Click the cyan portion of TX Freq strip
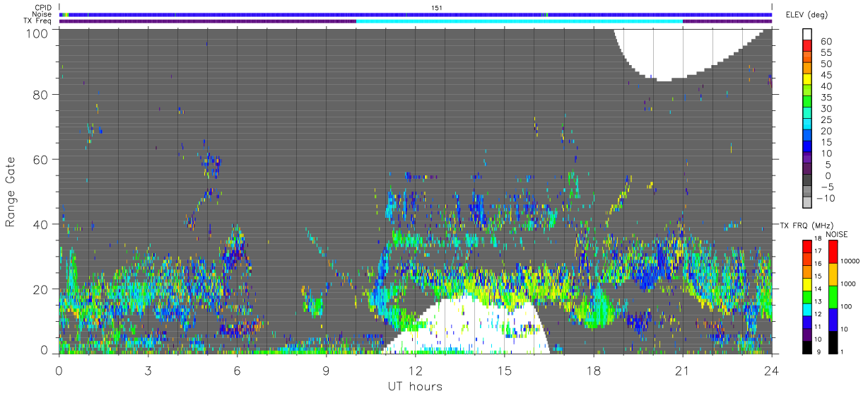Viewport: 868px width, 401px height. point(520,21)
